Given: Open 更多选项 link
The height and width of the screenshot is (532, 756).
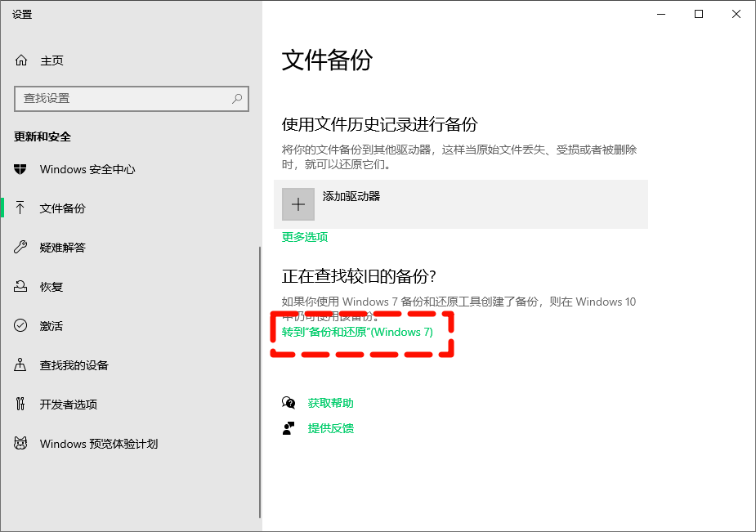Looking at the screenshot, I should [305, 237].
